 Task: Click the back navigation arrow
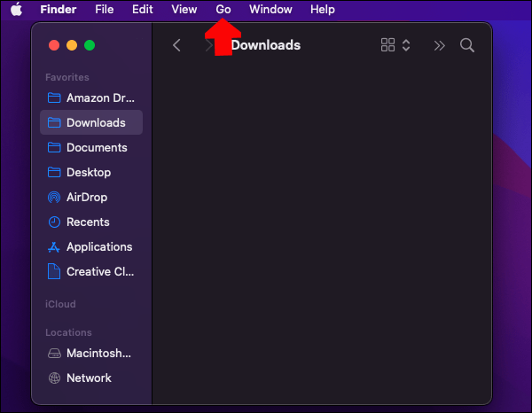click(x=176, y=45)
